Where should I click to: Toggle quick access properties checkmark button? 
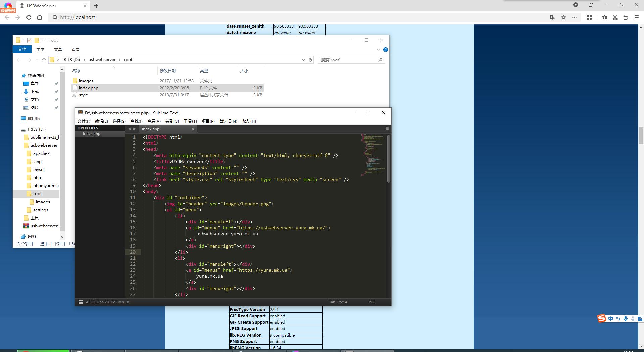click(29, 40)
